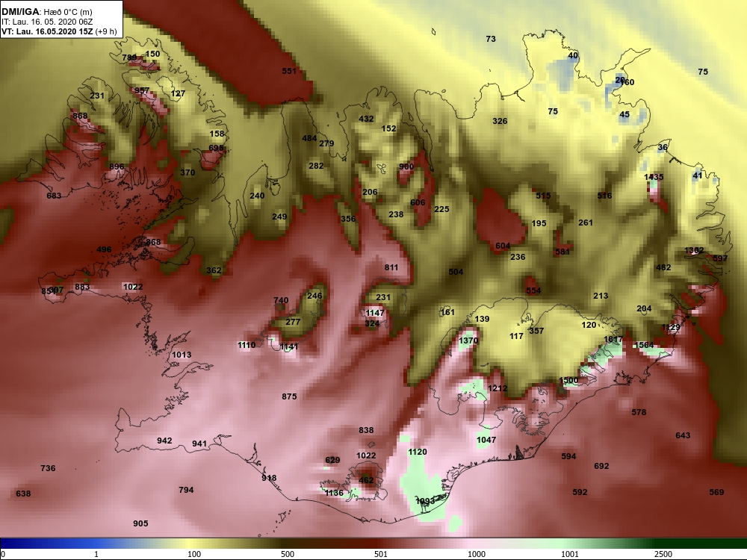
Task: Click the map value '1147'
Action: click(374, 313)
